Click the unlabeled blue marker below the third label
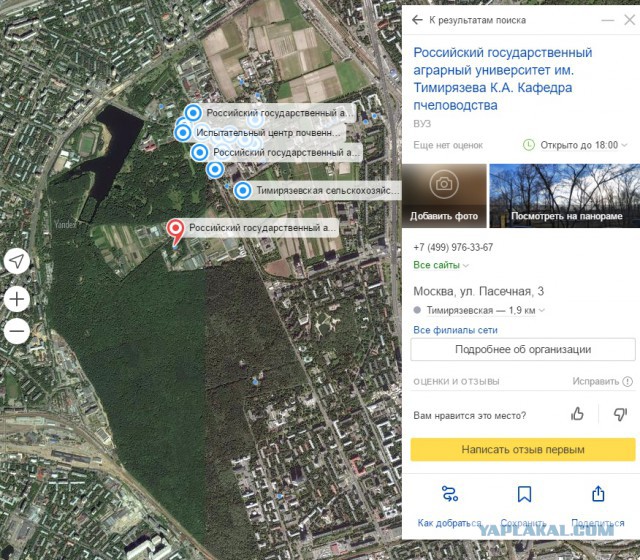 click(215, 169)
